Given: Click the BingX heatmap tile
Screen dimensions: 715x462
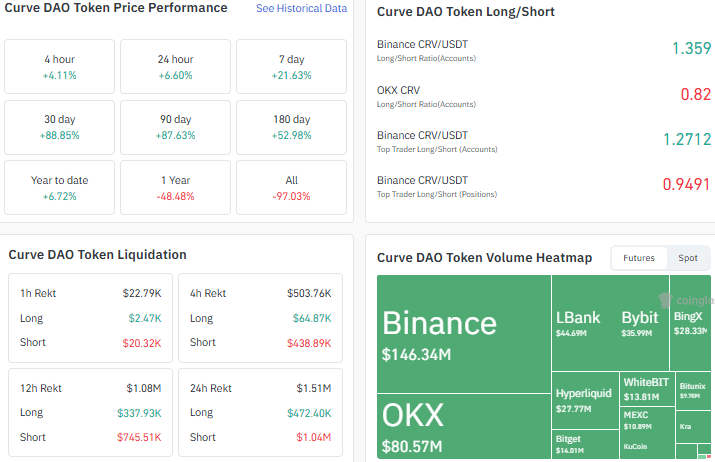Looking at the screenshot, I should pyautogui.click(x=690, y=323).
